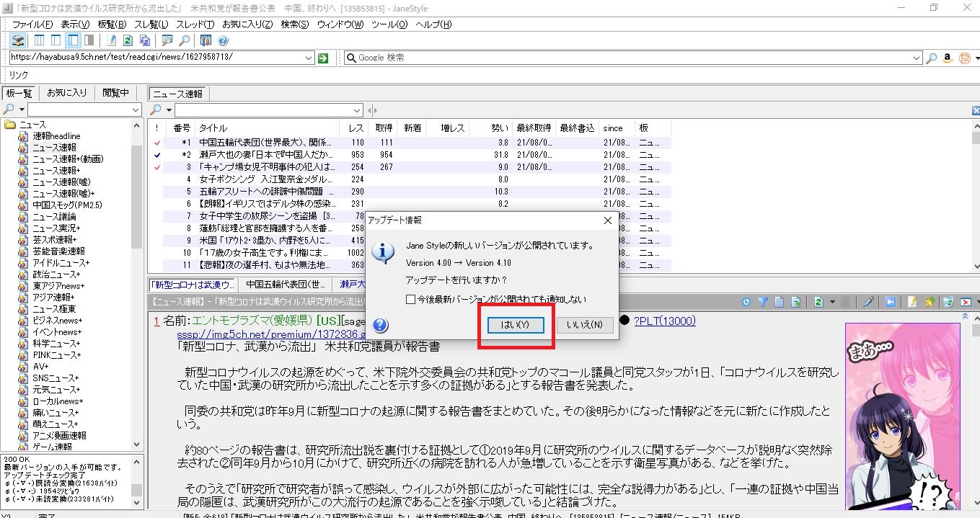980x518 pixels.
Task: Close the アップデート情報 dialog with X
Action: [606, 220]
